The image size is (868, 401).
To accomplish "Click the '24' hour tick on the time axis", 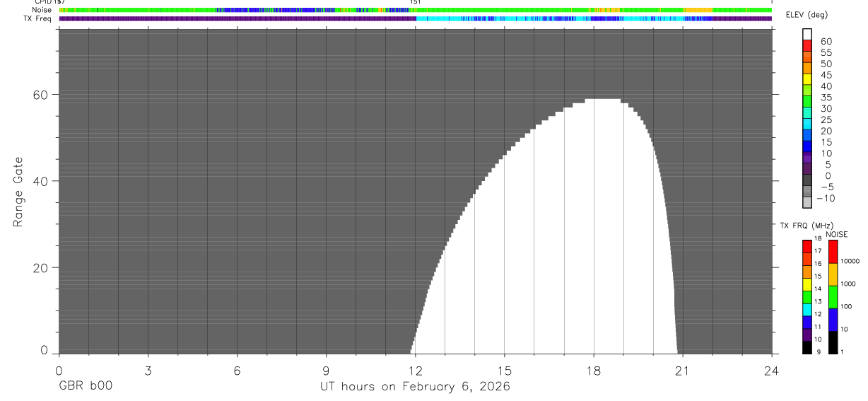I will 772,371.
